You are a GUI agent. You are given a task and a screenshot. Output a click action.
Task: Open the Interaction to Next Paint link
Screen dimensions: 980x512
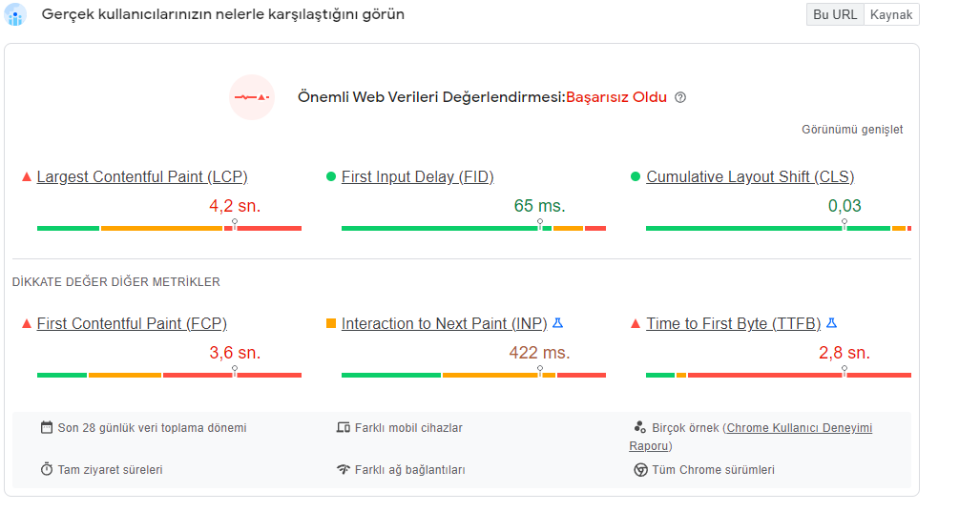click(x=444, y=323)
